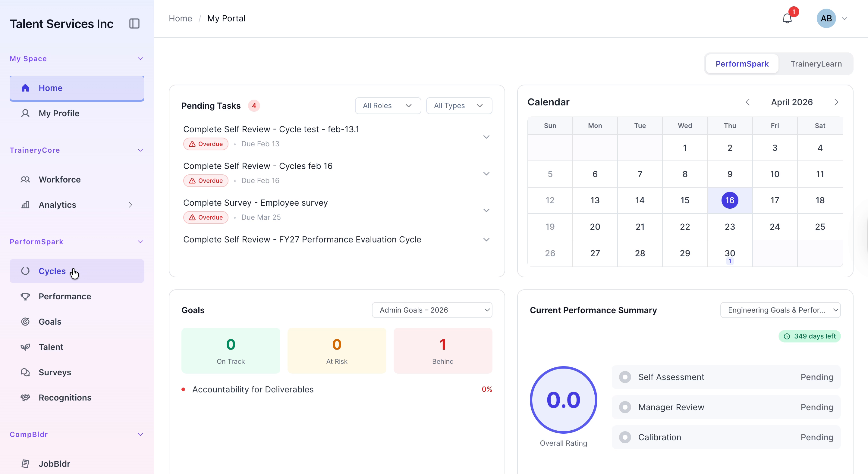The image size is (868, 474).
Task: Open the Talent sprout icon
Action: click(x=25, y=347)
